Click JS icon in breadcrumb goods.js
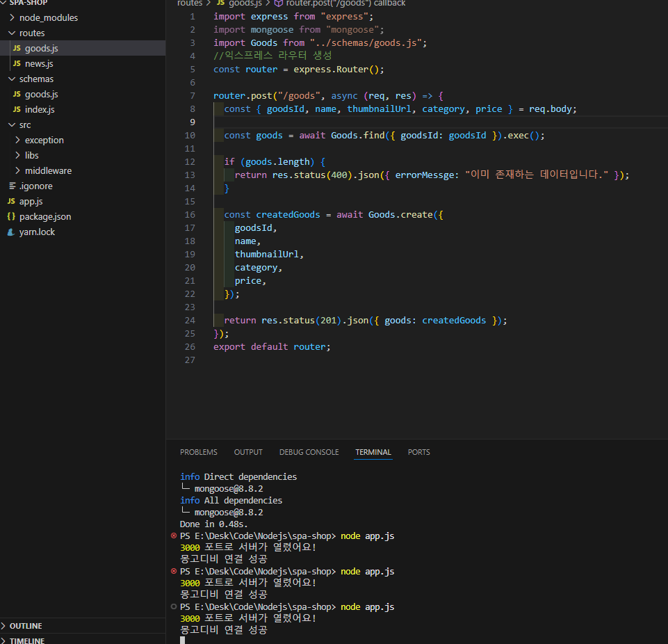This screenshot has height=644, width=668. 220,3
